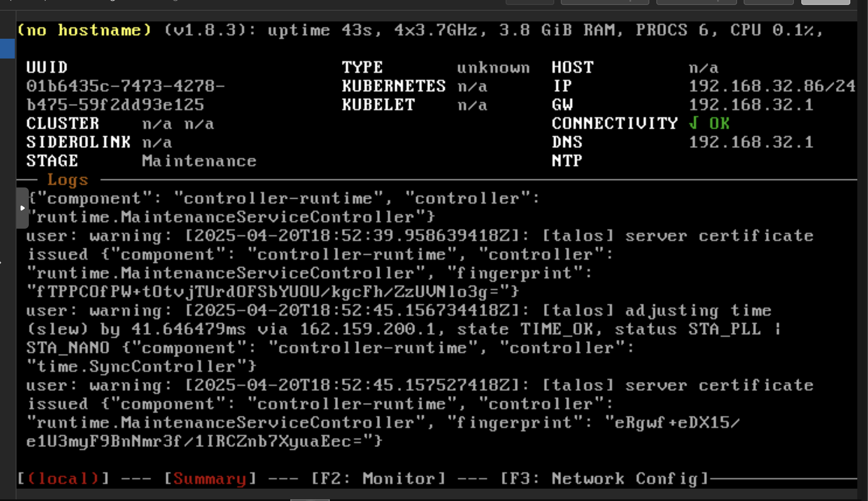Click the green "OK" connectivity status
This screenshot has width=868, height=501.
tap(719, 123)
